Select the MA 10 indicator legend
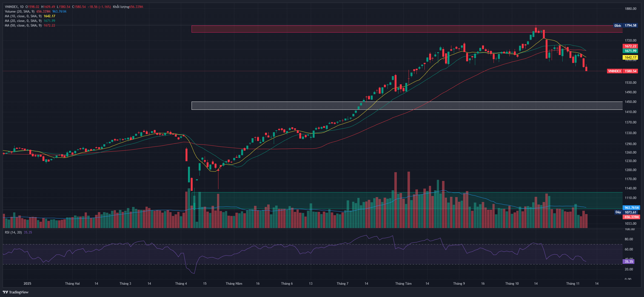The image size is (644, 297). point(23,16)
